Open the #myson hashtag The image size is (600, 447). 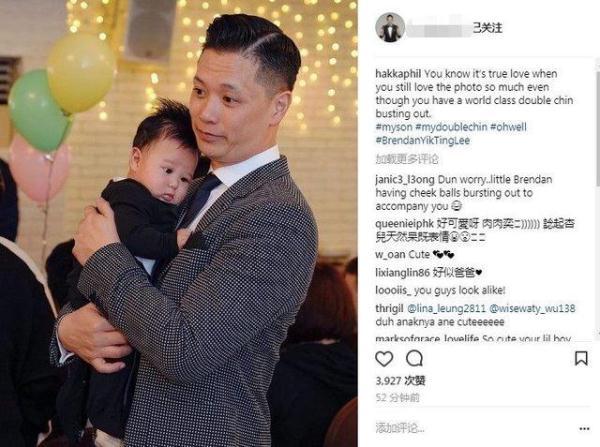(394, 127)
